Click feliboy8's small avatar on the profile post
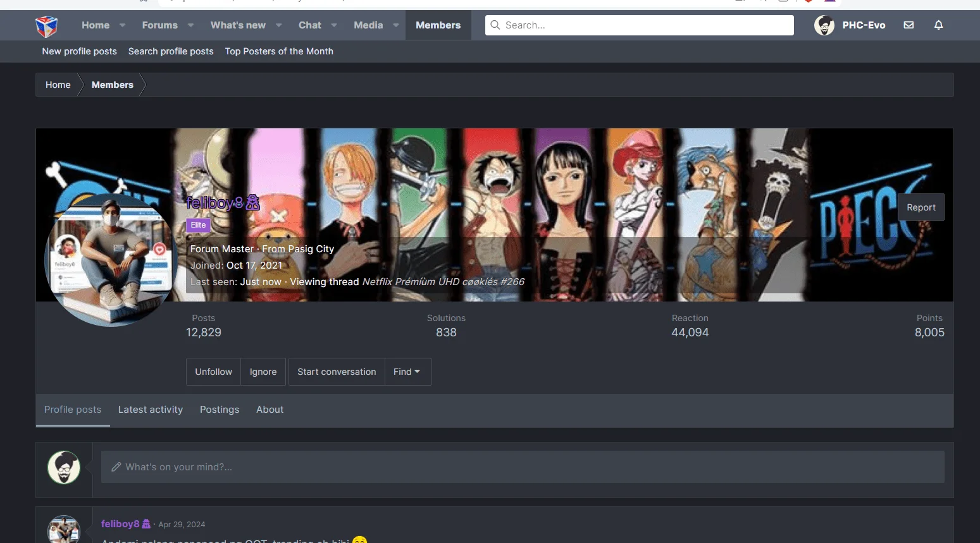This screenshot has width=980, height=543. 64,530
